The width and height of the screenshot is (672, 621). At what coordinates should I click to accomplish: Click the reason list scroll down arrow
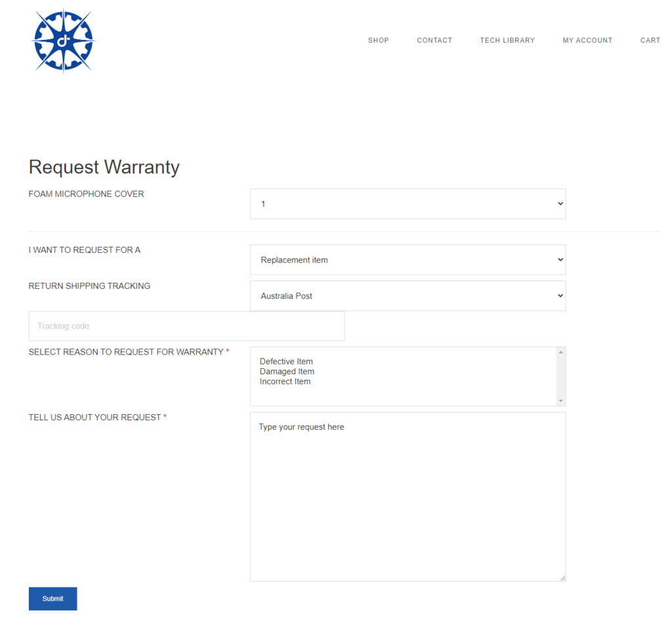click(560, 400)
